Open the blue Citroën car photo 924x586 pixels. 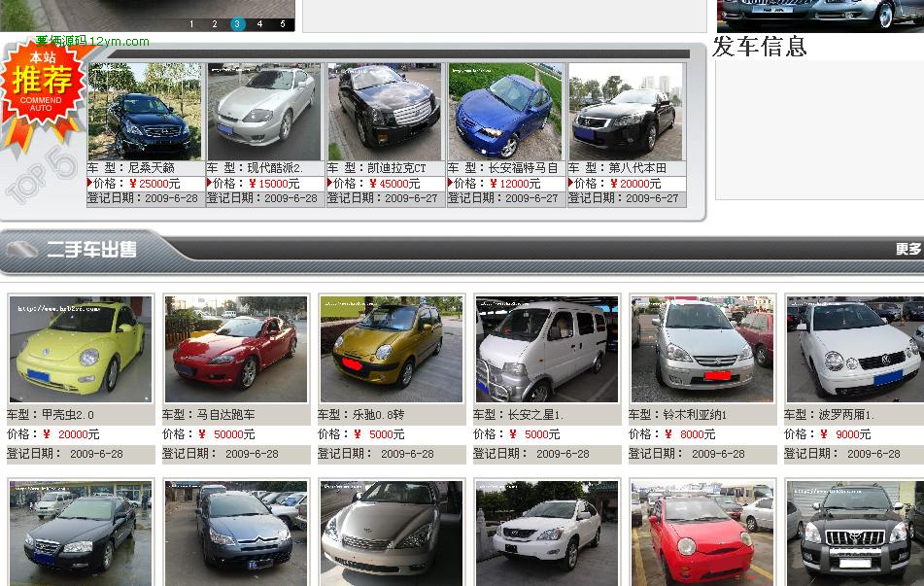click(236, 534)
